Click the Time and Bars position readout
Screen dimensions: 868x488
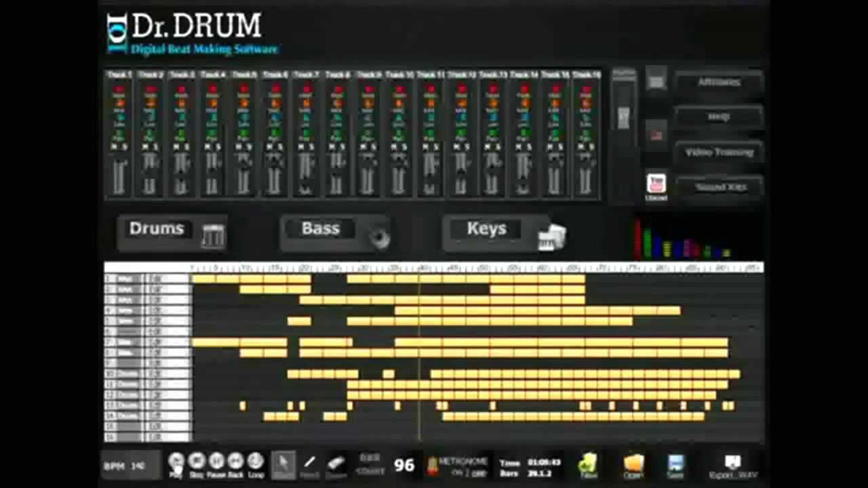[530, 467]
